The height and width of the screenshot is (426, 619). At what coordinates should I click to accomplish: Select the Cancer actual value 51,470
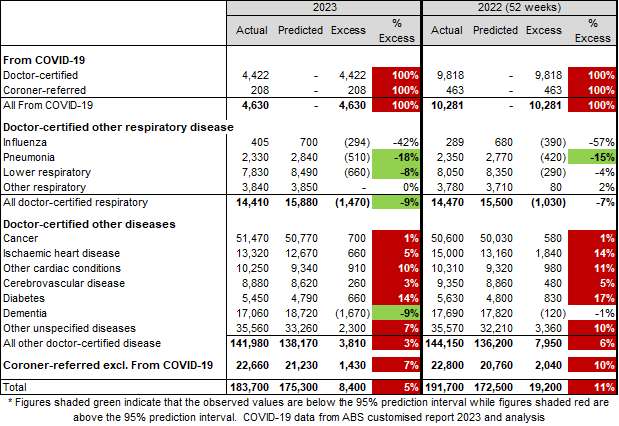coord(256,240)
